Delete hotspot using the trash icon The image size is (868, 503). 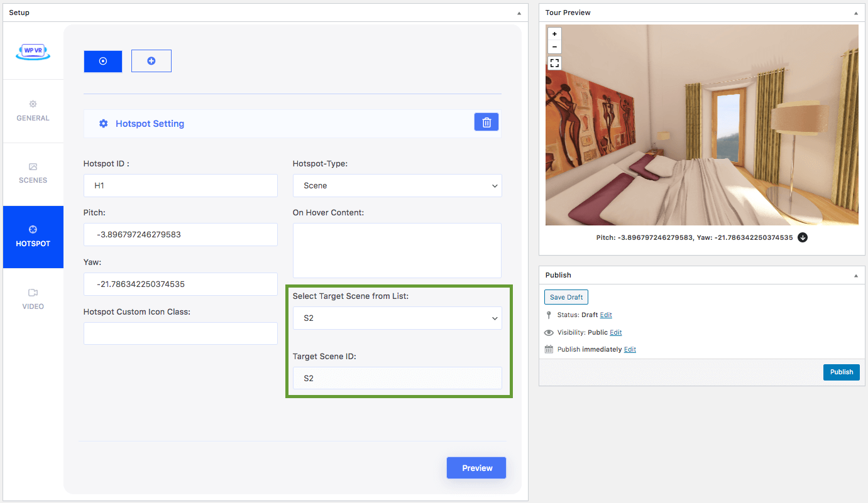(x=486, y=122)
